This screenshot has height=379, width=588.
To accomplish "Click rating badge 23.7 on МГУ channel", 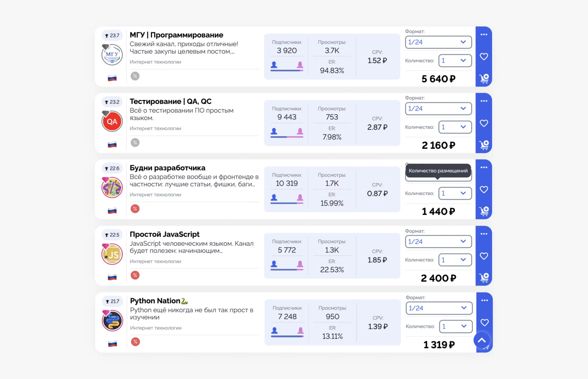I will [x=112, y=35].
